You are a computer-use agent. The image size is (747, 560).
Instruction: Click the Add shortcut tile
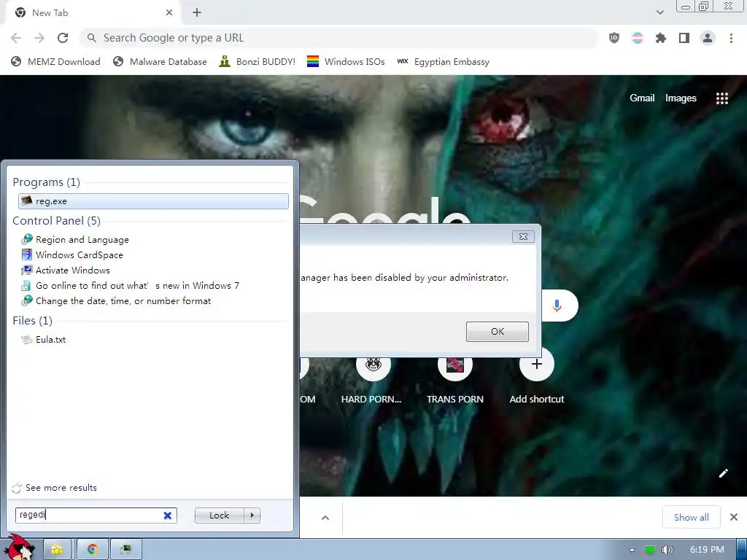pos(536,376)
